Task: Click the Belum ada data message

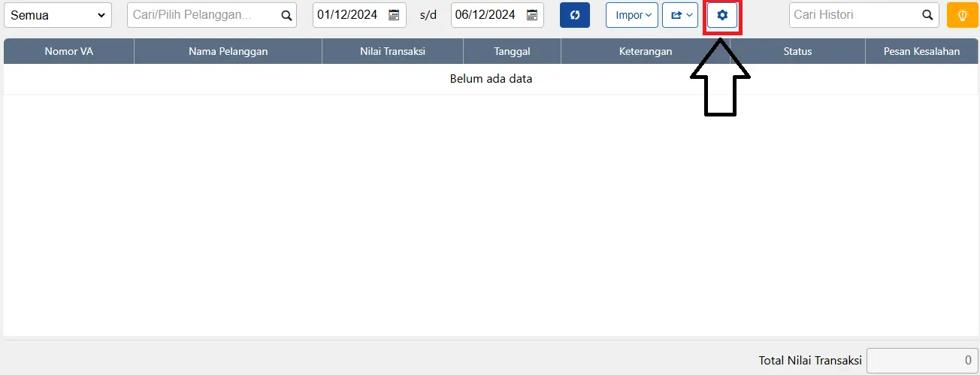Action: tap(491, 78)
